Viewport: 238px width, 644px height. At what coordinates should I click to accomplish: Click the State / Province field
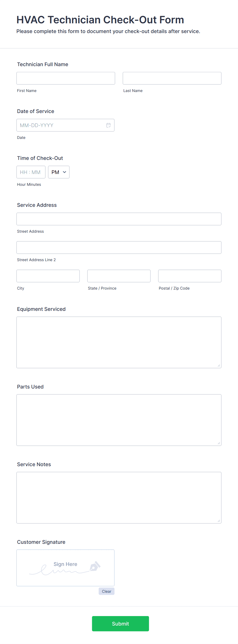(119, 276)
